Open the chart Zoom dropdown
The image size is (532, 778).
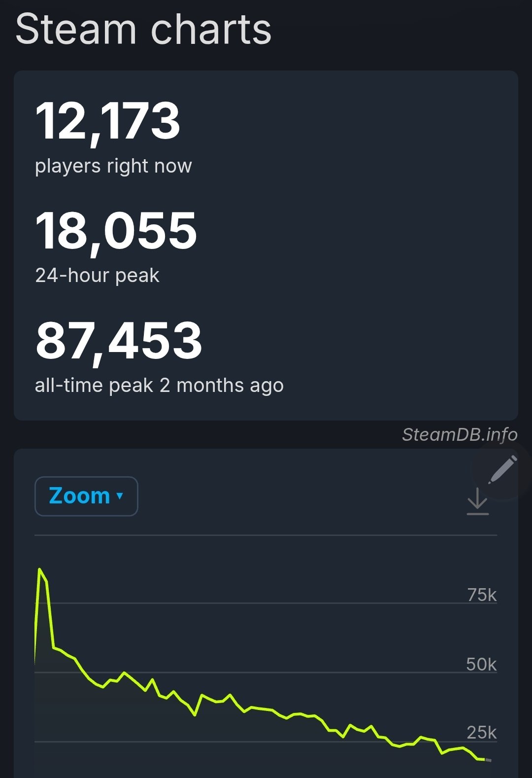[x=86, y=496]
